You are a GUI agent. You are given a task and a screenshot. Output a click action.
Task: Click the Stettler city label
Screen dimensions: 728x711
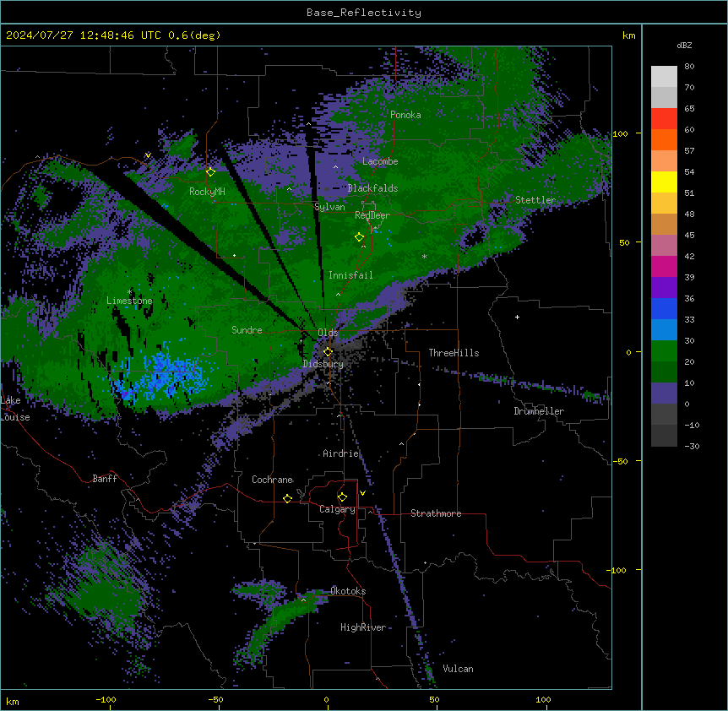[x=535, y=200]
